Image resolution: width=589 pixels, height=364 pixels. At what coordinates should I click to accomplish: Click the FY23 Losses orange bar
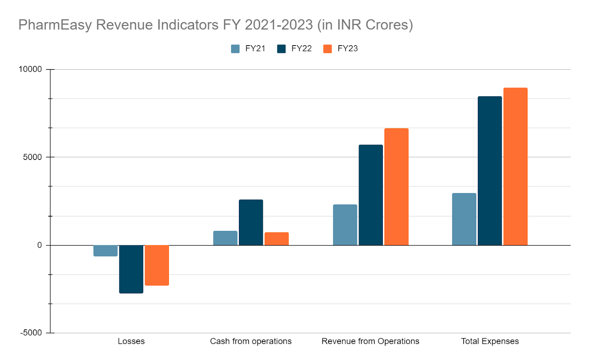[x=157, y=265]
